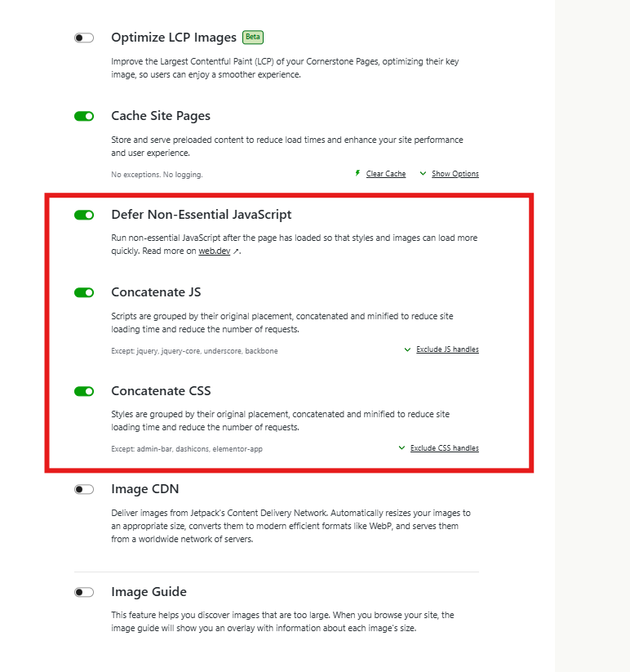
Task: Click the chevron arrow beside Show Options
Action: click(x=423, y=173)
